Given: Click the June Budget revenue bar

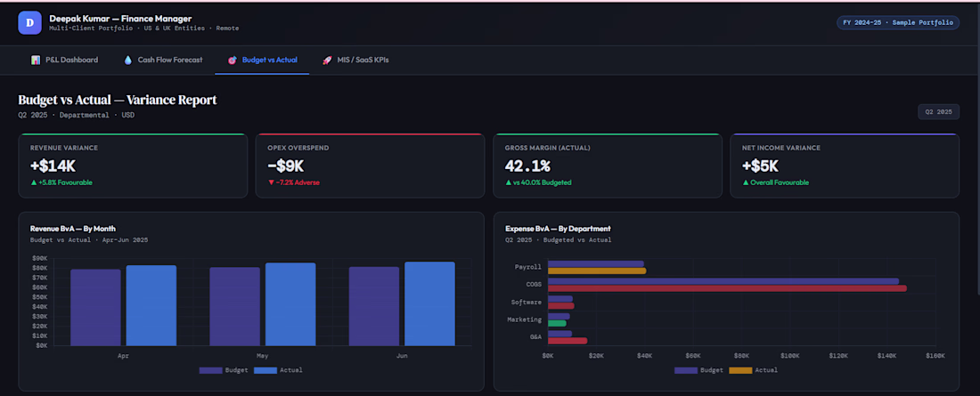Looking at the screenshot, I should 374,306.
